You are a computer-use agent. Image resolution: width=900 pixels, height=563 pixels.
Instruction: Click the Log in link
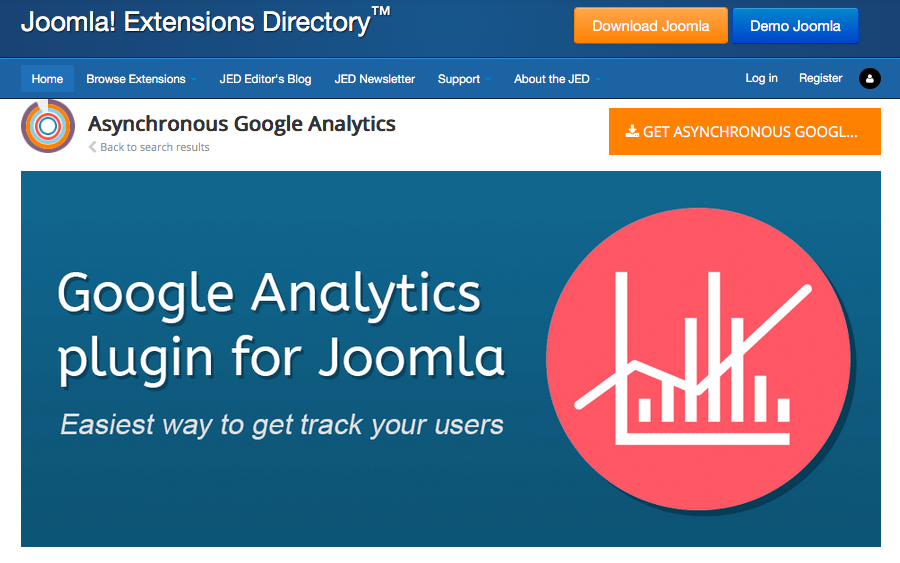coord(761,78)
